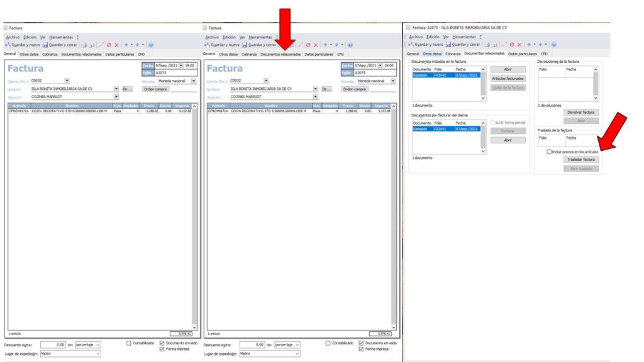
Task: Click the 'Artículos facturados' button
Action: point(507,79)
